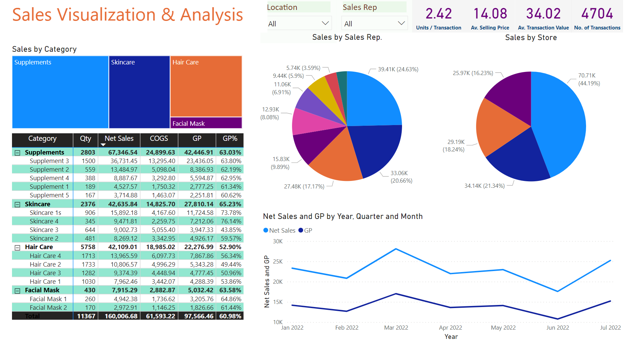Click the No. of Transactions KPI card
Screen dimensions: 644x343
(597, 15)
